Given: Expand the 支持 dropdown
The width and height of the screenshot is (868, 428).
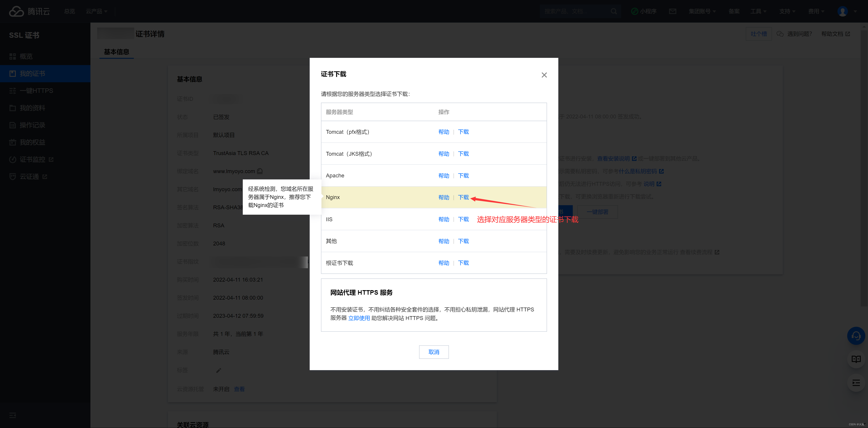Looking at the screenshot, I should click(787, 11).
